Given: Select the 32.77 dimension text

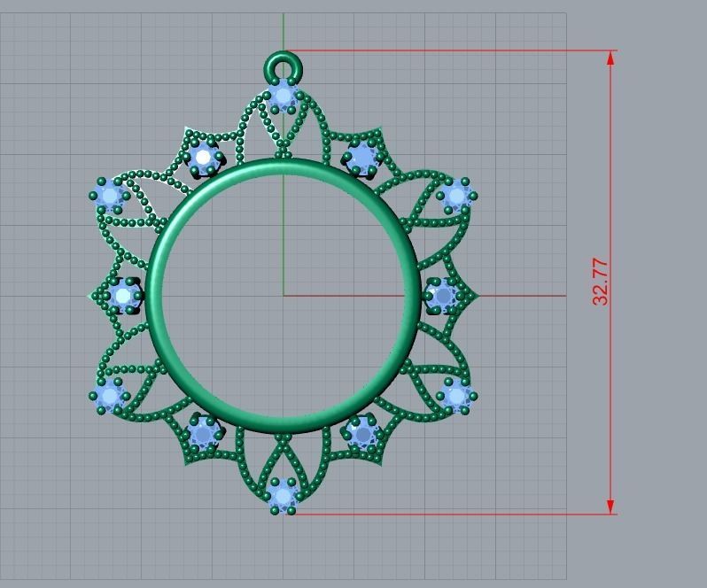Looking at the screenshot, I should [601, 282].
